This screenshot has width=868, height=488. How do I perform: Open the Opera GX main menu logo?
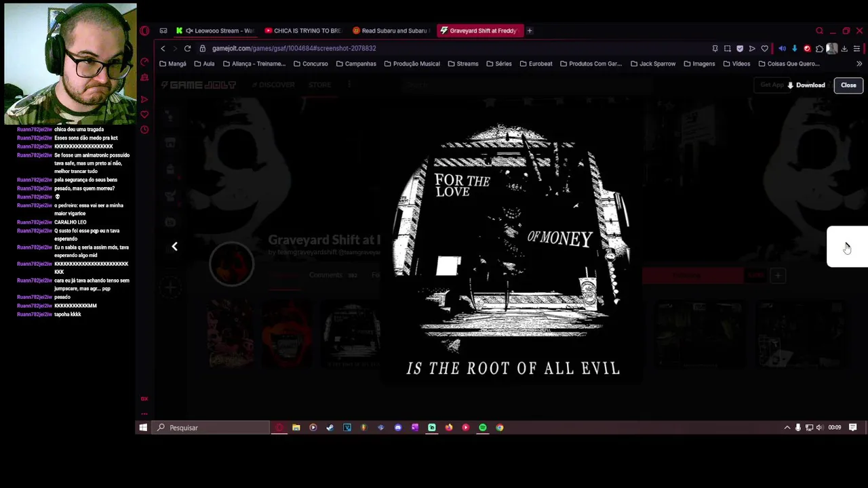pyautogui.click(x=144, y=30)
